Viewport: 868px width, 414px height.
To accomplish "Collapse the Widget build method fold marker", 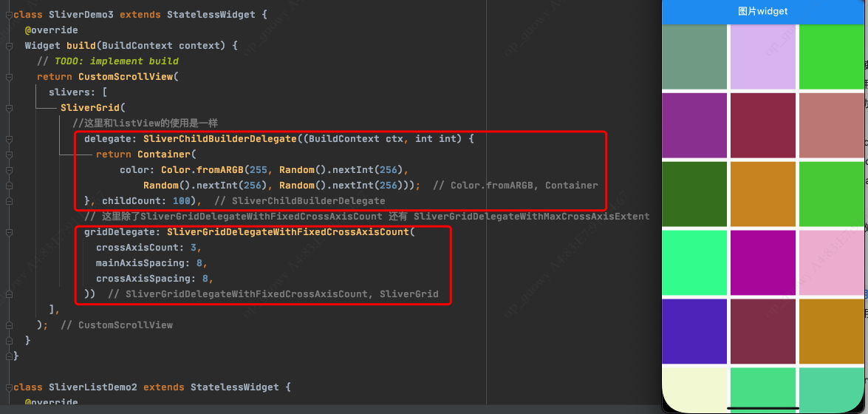I will 8,45.
